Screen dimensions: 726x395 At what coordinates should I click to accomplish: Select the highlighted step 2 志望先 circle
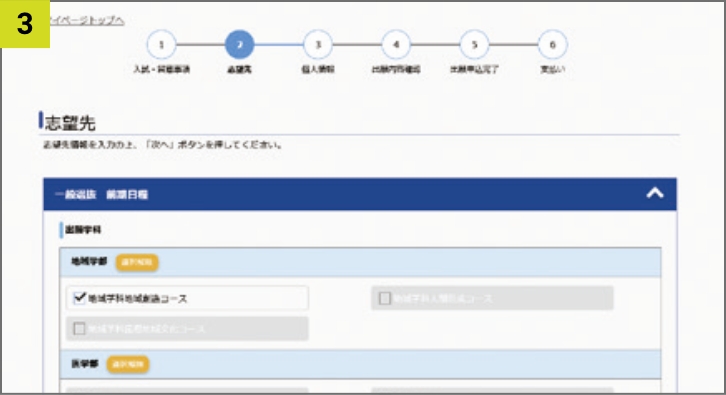pyautogui.click(x=239, y=45)
